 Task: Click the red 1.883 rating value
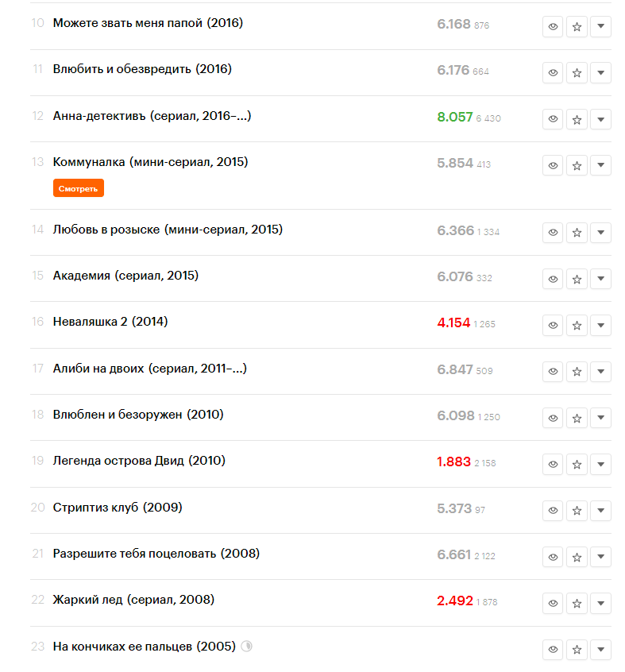tap(453, 462)
